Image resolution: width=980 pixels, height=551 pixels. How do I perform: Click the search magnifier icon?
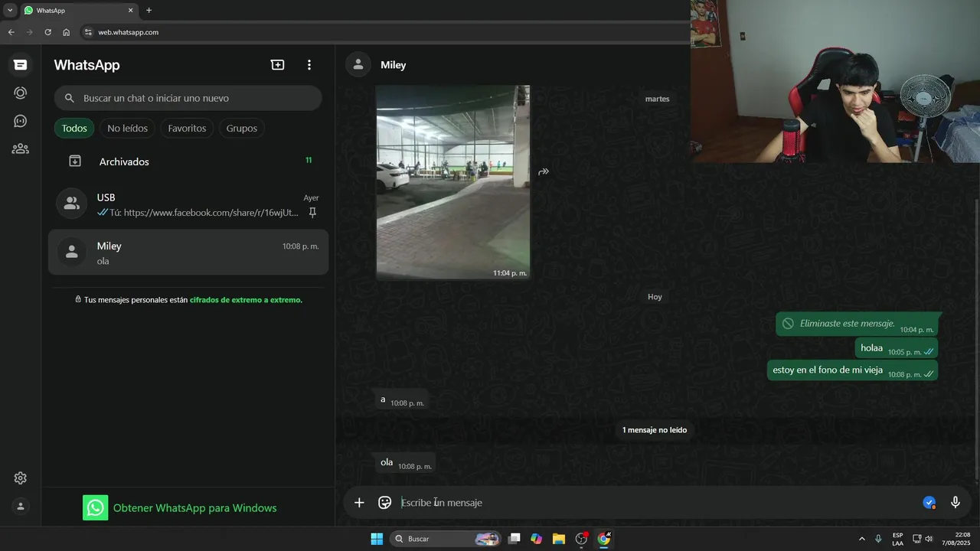[x=70, y=98]
